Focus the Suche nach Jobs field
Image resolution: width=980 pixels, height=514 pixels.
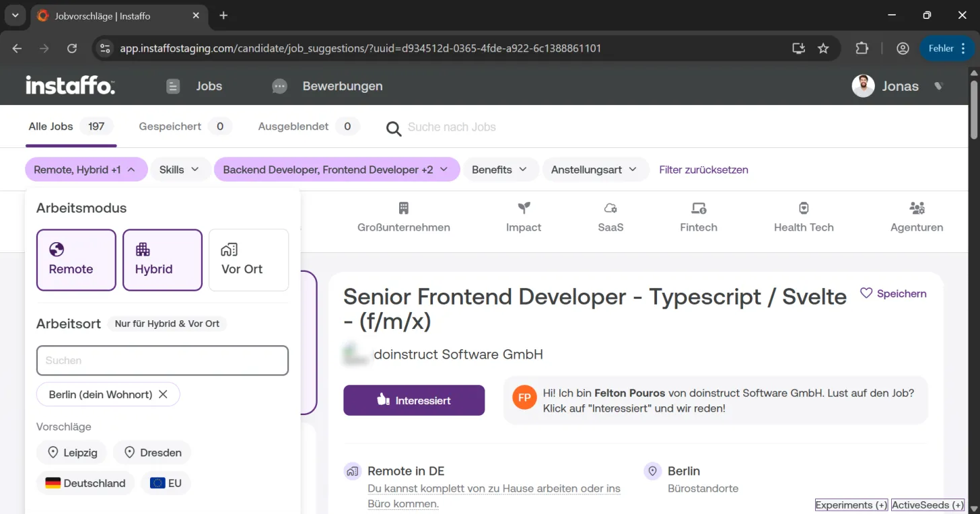point(452,127)
